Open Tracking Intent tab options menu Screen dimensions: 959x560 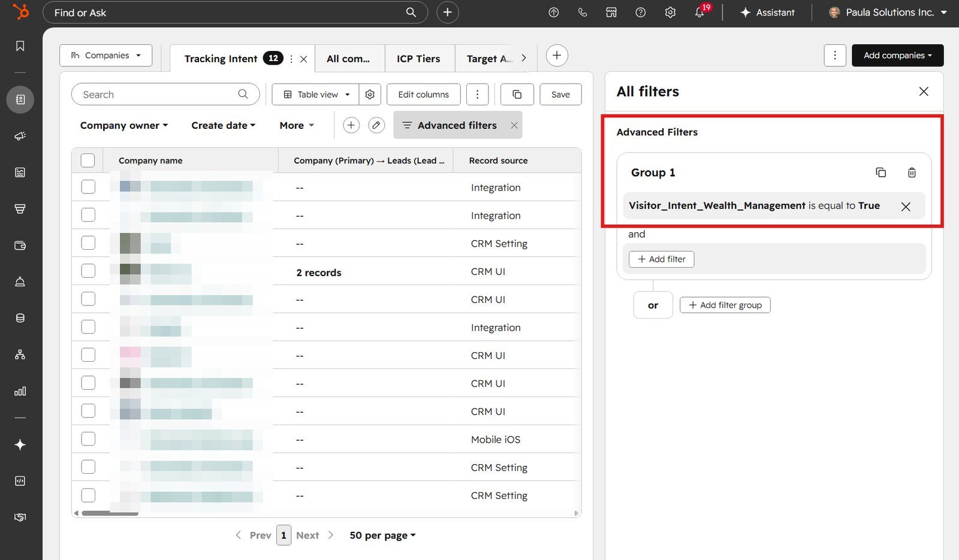click(291, 59)
